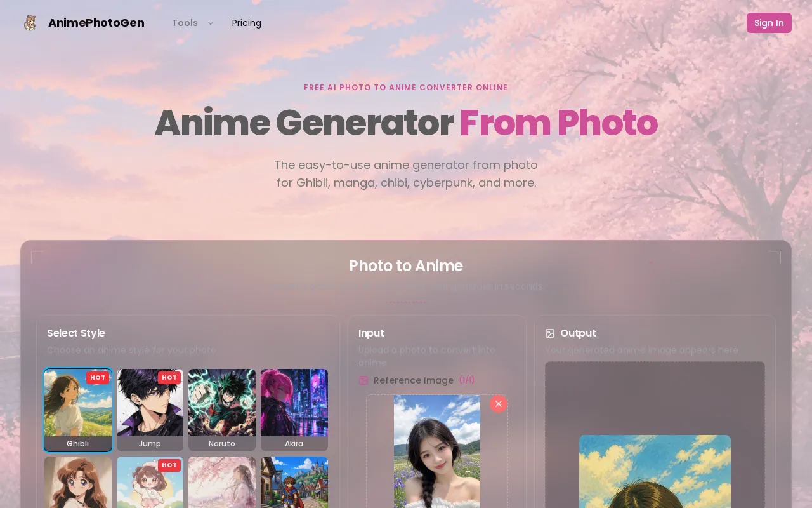Click the "Output" panel heading
This screenshot has height=508, width=812.
(x=578, y=333)
